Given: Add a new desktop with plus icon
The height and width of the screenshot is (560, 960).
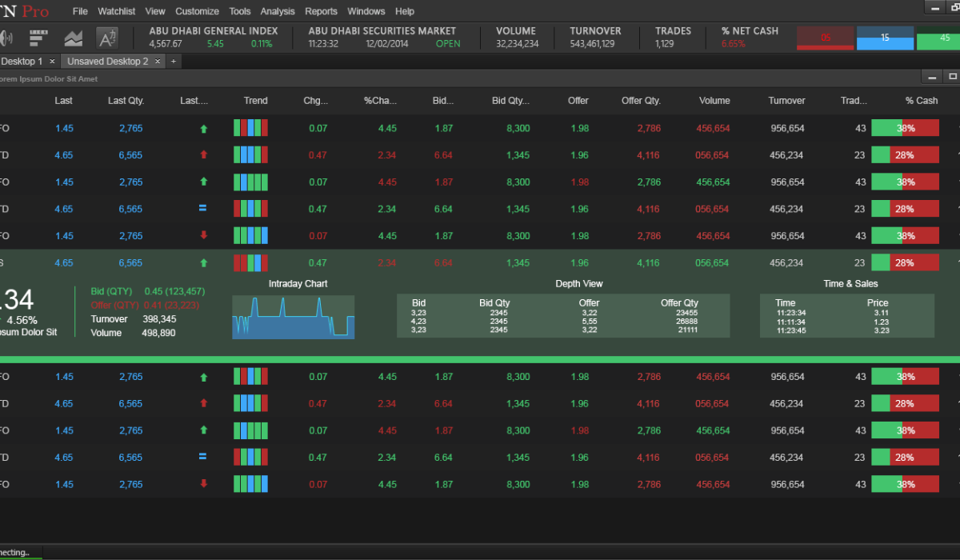Looking at the screenshot, I should click(x=174, y=61).
